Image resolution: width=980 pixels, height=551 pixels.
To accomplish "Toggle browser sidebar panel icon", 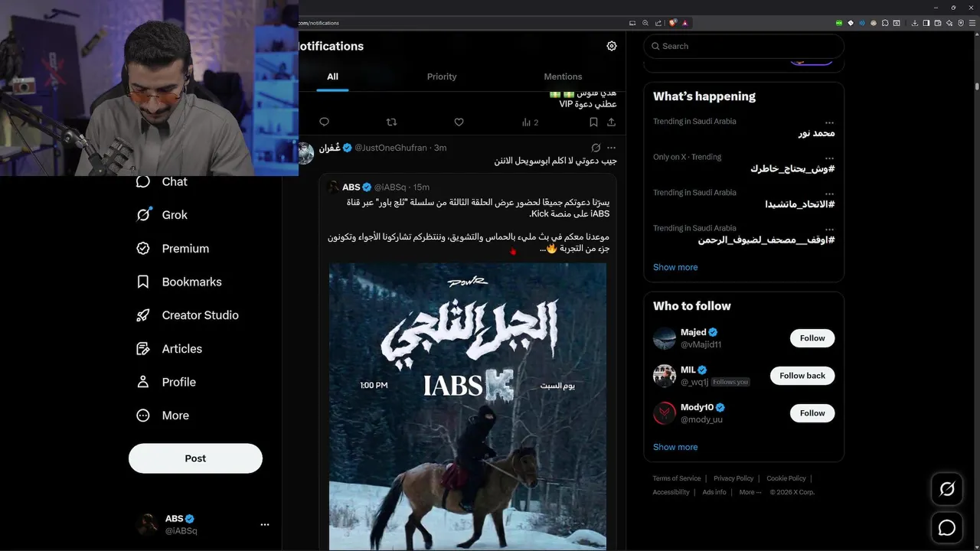I will tap(926, 23).
